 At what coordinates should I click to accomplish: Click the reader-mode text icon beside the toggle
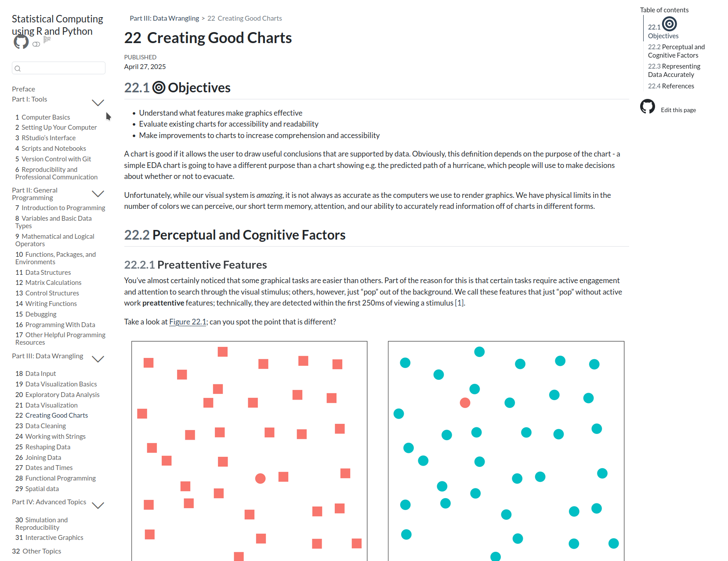click(x=47, y=40)
